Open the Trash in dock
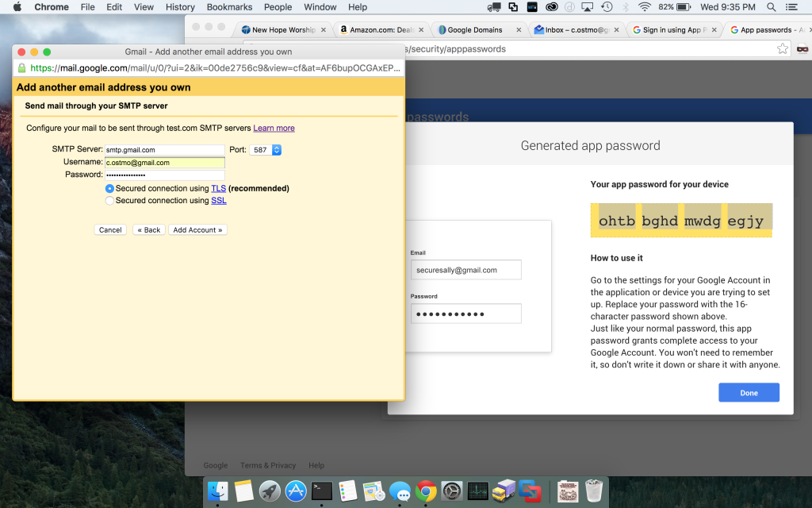This screenshot has width=812, height=508. [x=594, y=491]
